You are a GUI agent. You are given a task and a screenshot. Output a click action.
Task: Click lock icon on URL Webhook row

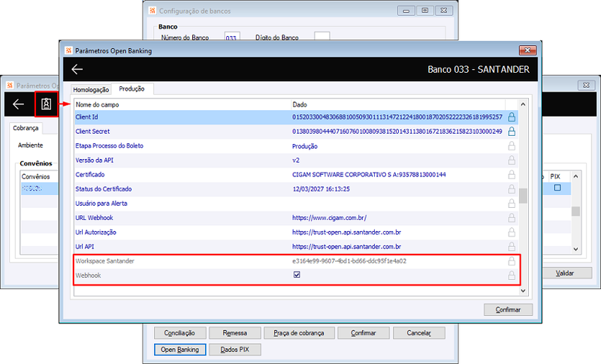pos(512,218)
